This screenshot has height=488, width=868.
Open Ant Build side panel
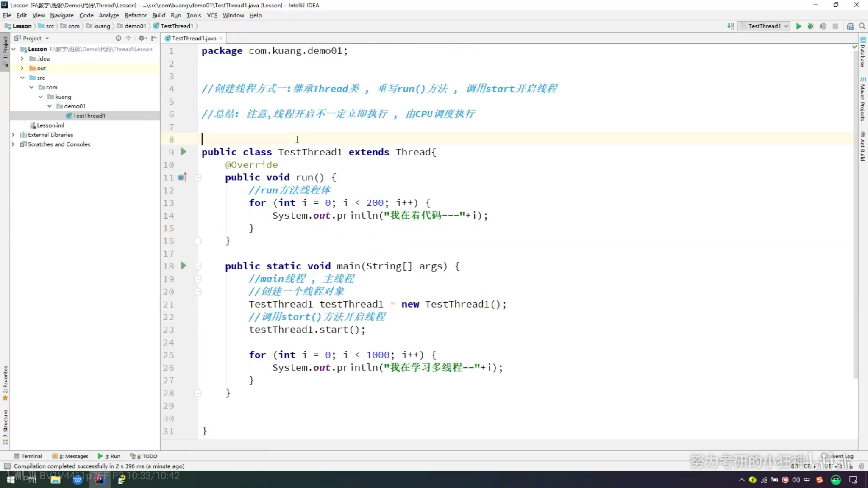pos(863,147)
